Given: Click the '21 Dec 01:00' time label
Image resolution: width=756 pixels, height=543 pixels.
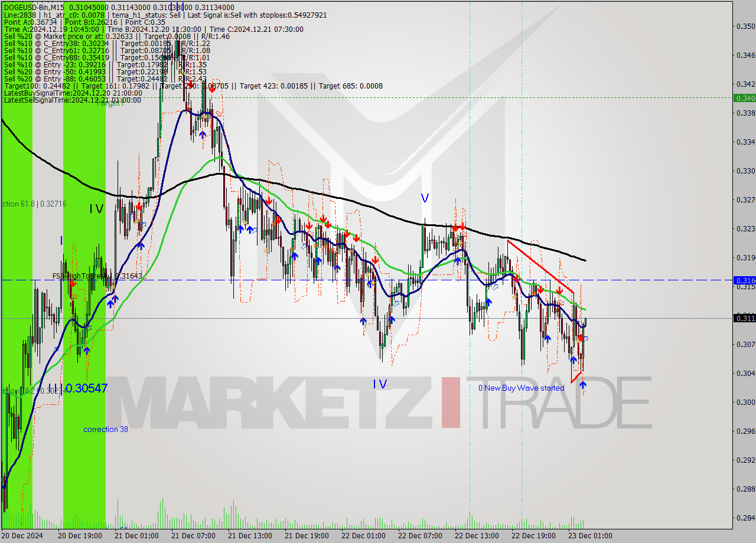Looking at the screenshot, I should coord(136,536).
